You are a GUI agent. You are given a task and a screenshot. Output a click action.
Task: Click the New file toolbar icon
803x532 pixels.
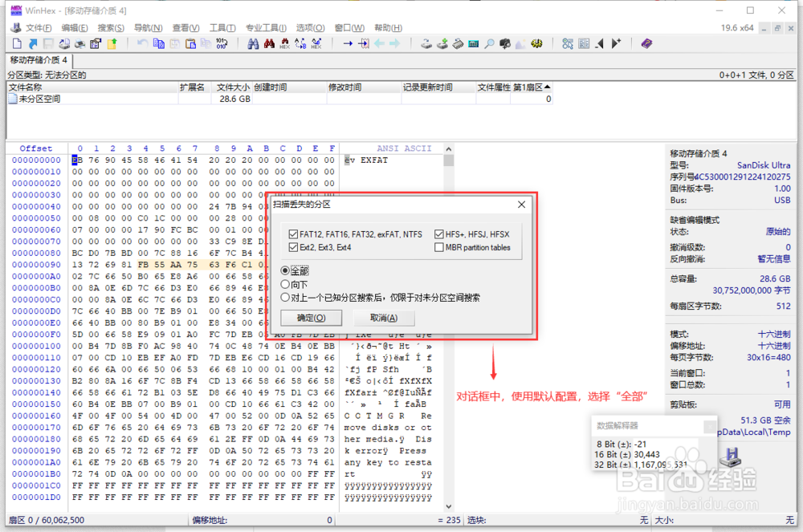(17, 43)
